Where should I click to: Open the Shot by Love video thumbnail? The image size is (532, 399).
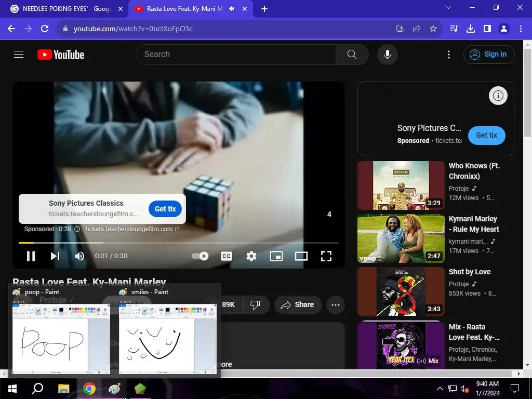click(x=401, y=291)
